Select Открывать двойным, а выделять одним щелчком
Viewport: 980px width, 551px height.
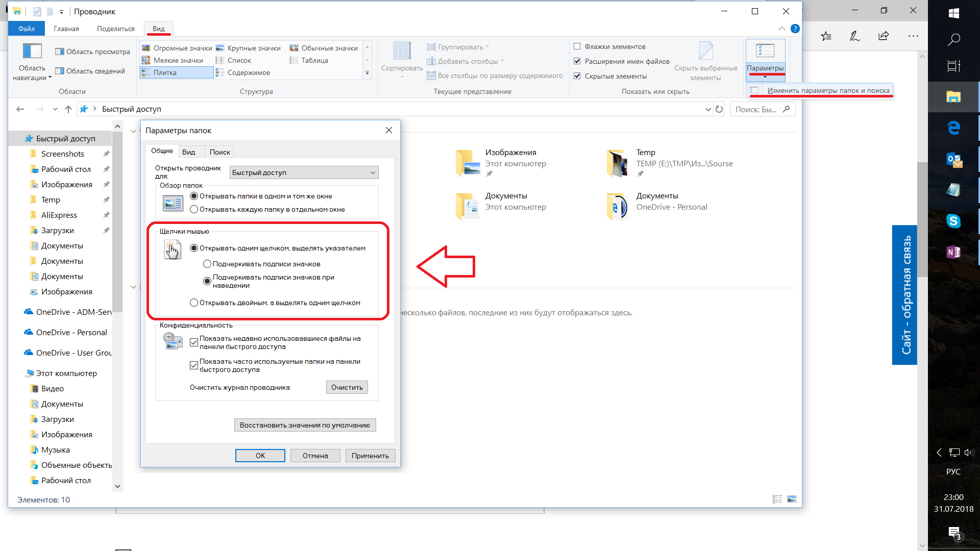click(x=194, y=303)
